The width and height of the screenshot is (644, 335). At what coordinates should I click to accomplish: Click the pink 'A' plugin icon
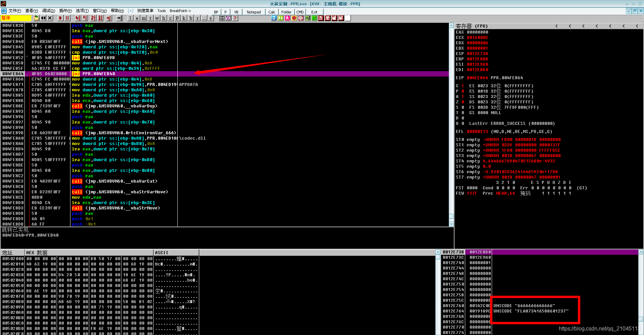[x=287, y=18]
